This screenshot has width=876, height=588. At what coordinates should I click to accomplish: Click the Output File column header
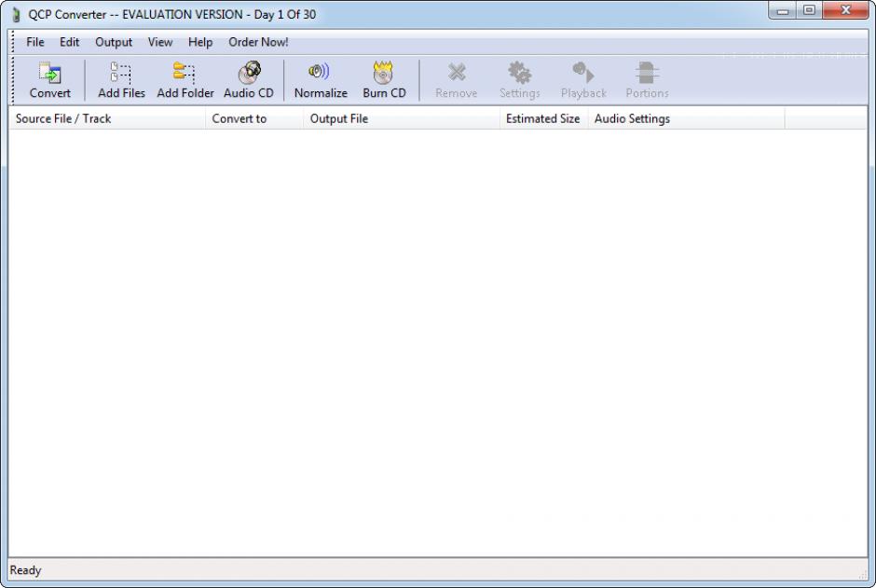[401, 118]
